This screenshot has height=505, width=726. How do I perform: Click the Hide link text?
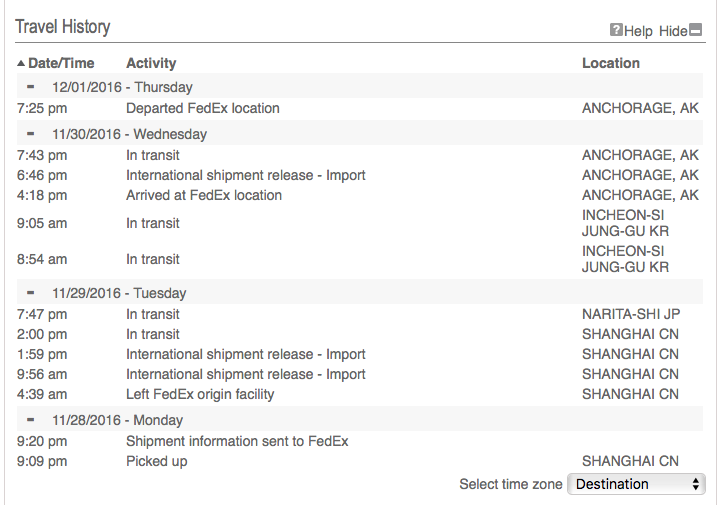click(673, 31)
